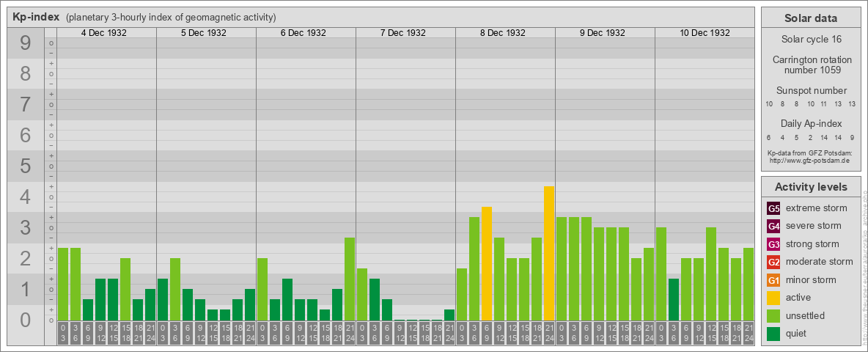The width and height of the screenshot is (868, 352).
Task: Click 'Kp-data from GFZ Potsdam' text
Action: [x=810, y=153]
